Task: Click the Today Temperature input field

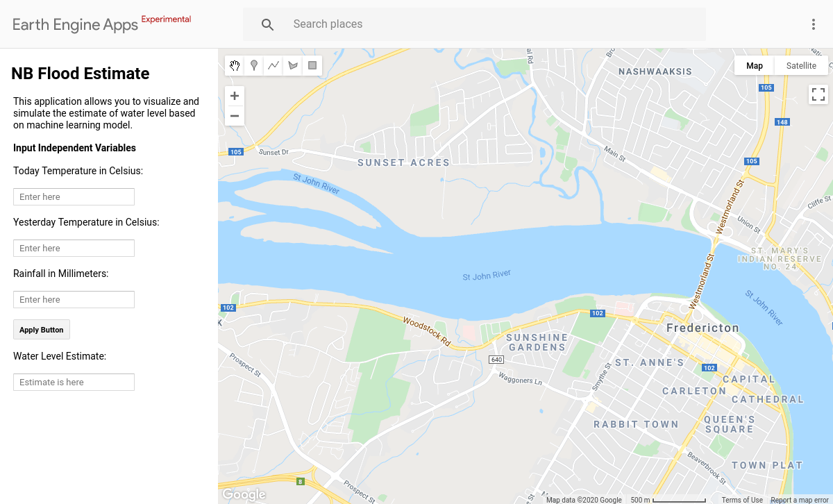Action: click(74, 196)
